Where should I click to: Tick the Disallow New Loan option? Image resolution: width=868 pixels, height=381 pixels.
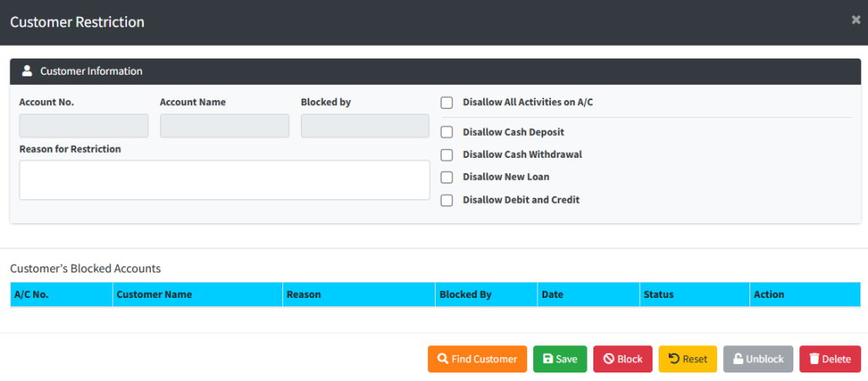click(447, 177)
